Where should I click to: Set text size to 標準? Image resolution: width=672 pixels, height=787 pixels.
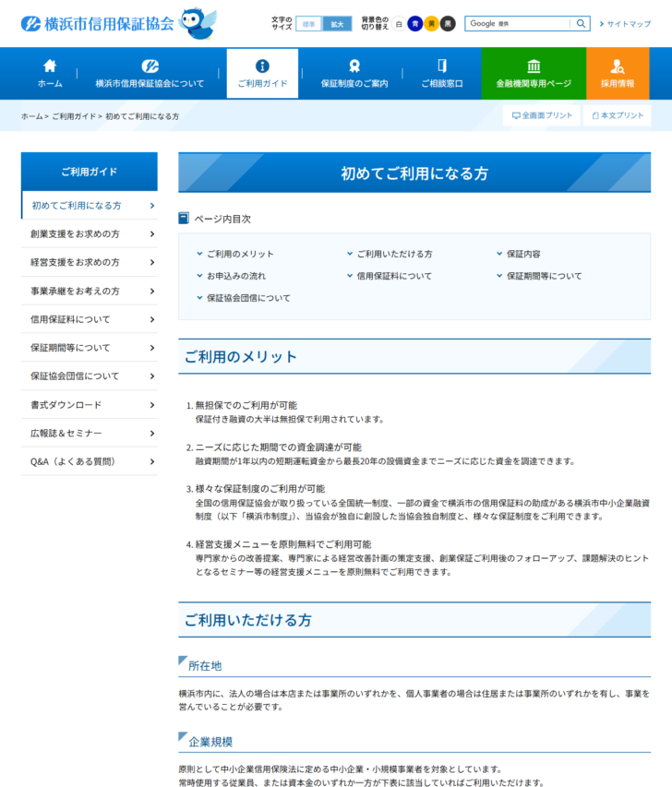pos(308,24)
